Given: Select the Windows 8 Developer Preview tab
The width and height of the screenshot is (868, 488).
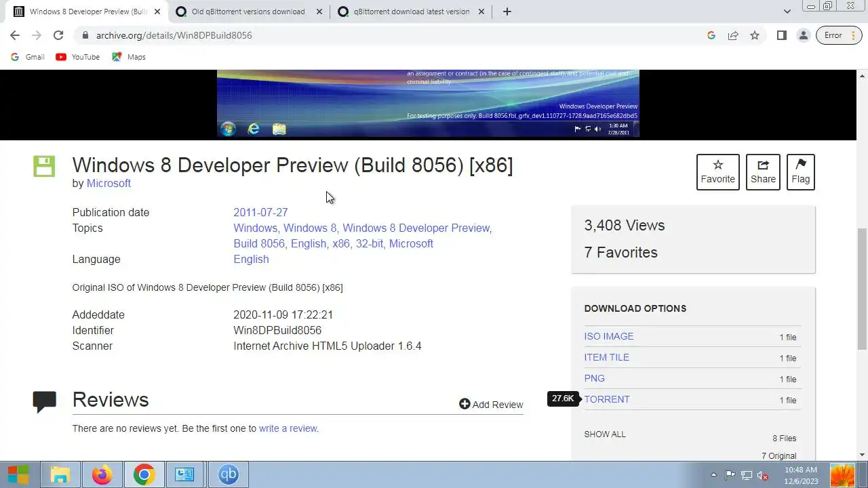Looking at the screenshot, I should (88, 12).
